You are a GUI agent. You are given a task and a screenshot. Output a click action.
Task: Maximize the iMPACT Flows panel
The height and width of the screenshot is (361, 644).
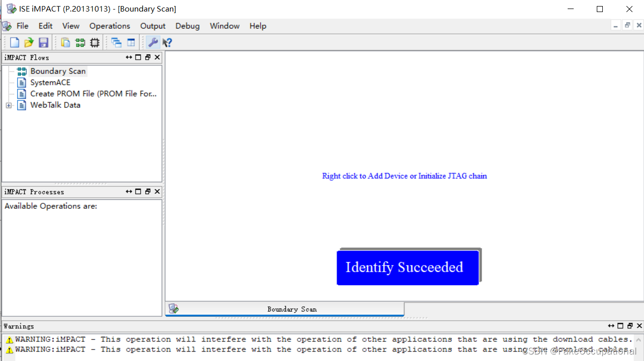tap(138, 57)
